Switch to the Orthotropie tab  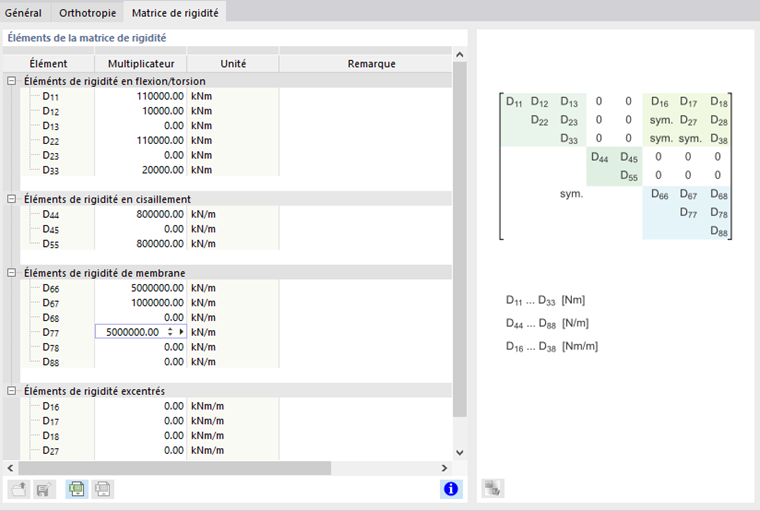88,13
